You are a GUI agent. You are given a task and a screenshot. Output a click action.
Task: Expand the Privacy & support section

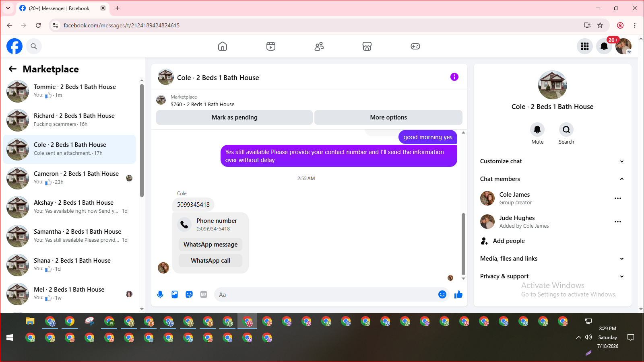tap(552, 276)
